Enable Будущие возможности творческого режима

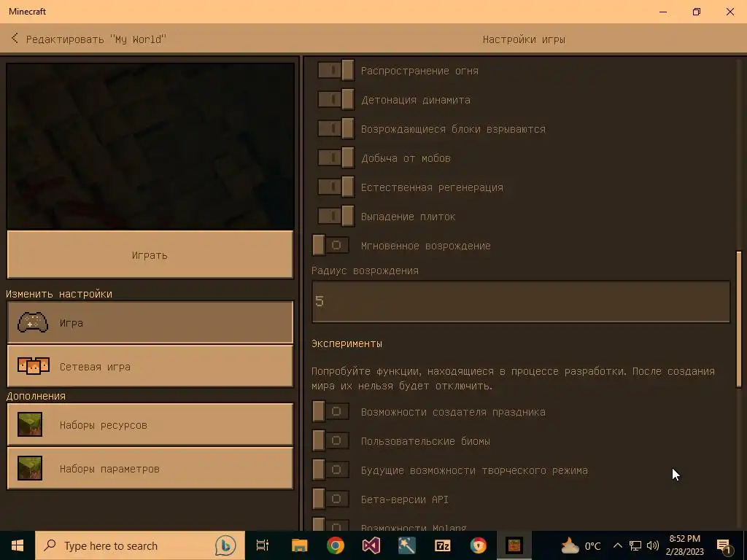pyautogui.click(x=330, y=470)
